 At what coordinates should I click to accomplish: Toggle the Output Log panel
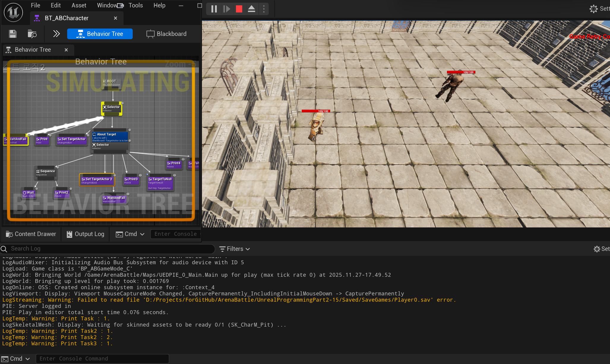pyautogui.click(x=86, y=234)
